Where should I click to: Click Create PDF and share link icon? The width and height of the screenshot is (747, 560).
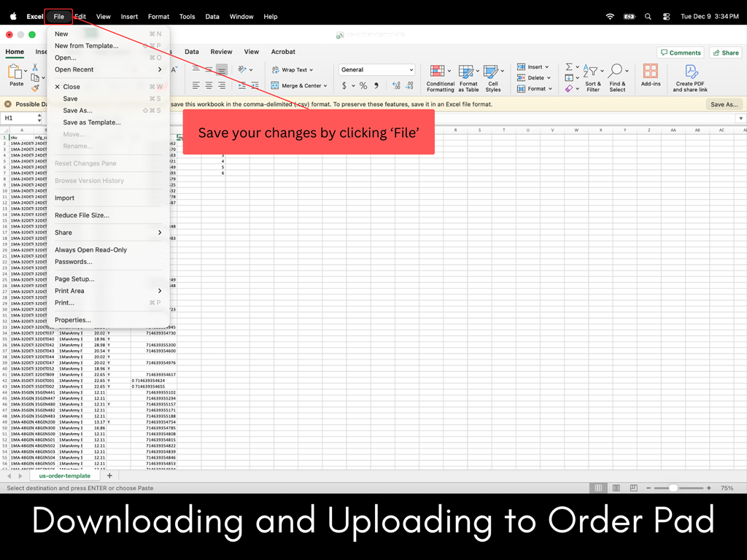(690, 71)
